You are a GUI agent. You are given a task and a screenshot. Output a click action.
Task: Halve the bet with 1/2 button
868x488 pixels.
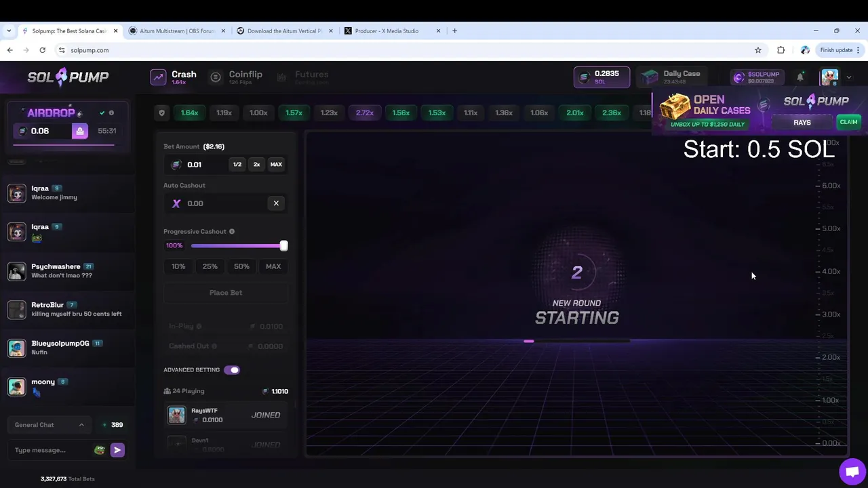(x=237, y=165)
